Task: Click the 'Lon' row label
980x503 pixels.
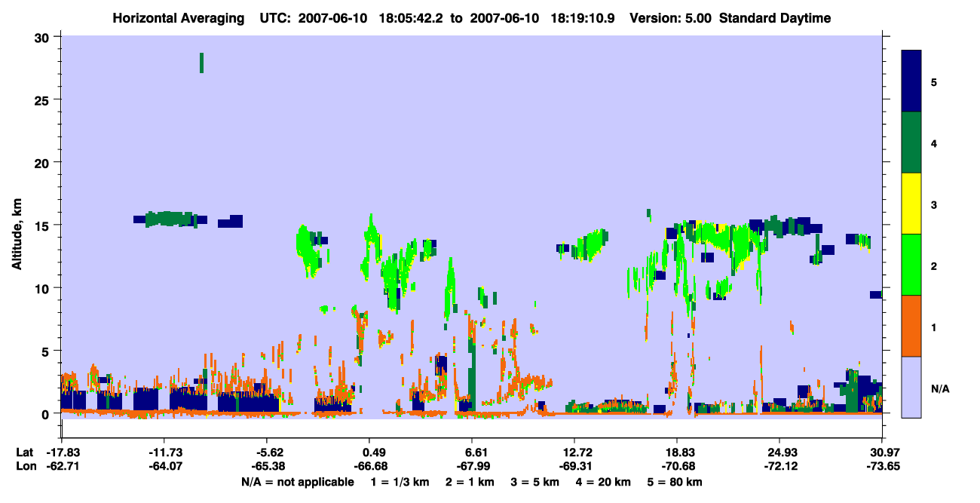Action: [x=25, y=466]
